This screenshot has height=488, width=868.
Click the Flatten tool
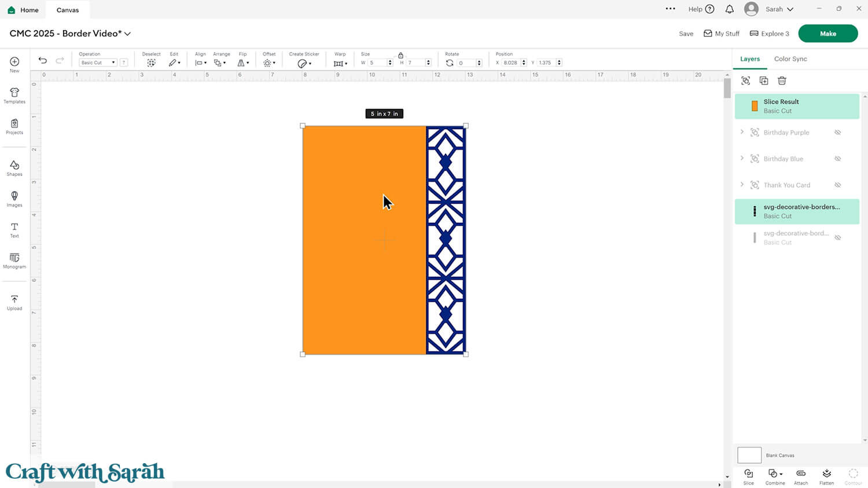826,476
